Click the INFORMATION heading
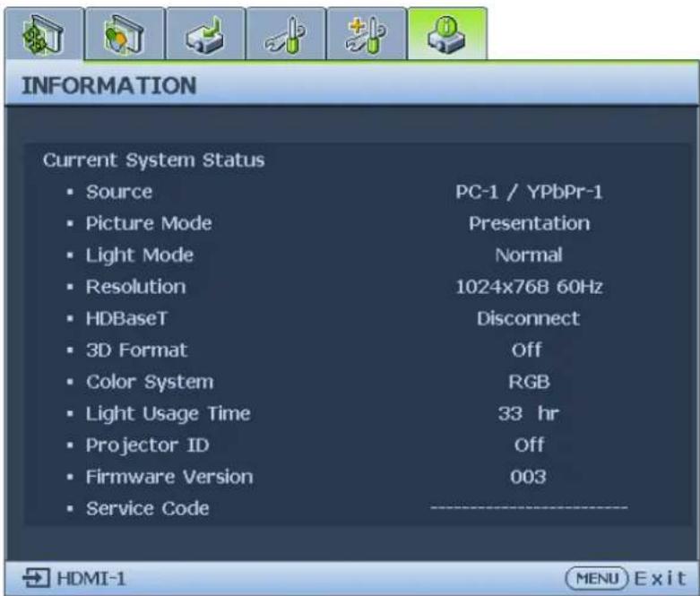The width and height of the screenshot is (700, 596). point(109,85)
